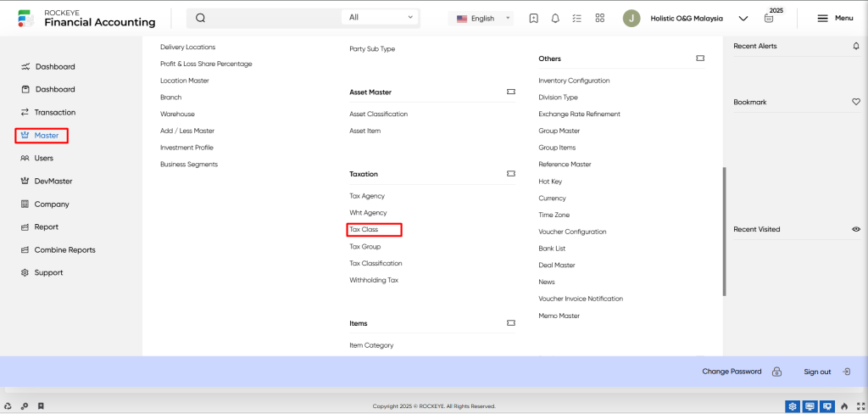Open the Tax Class link

tap(364, 229)
